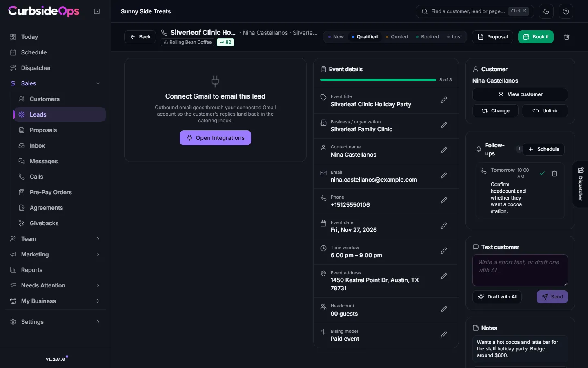Screen dimensions: 588x368
Task: Edit the Headcount pencil icon
Action: (x=444, y=310)
